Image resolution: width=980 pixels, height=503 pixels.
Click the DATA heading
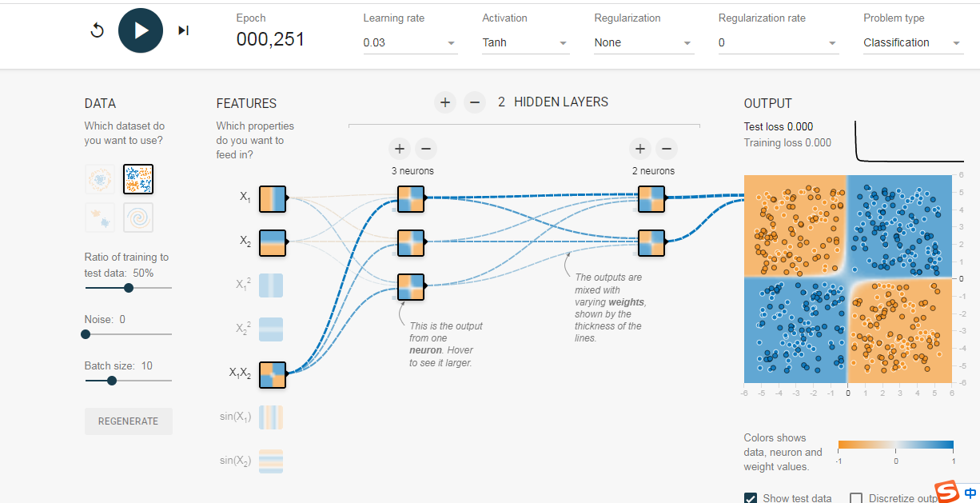pos(100,103)
